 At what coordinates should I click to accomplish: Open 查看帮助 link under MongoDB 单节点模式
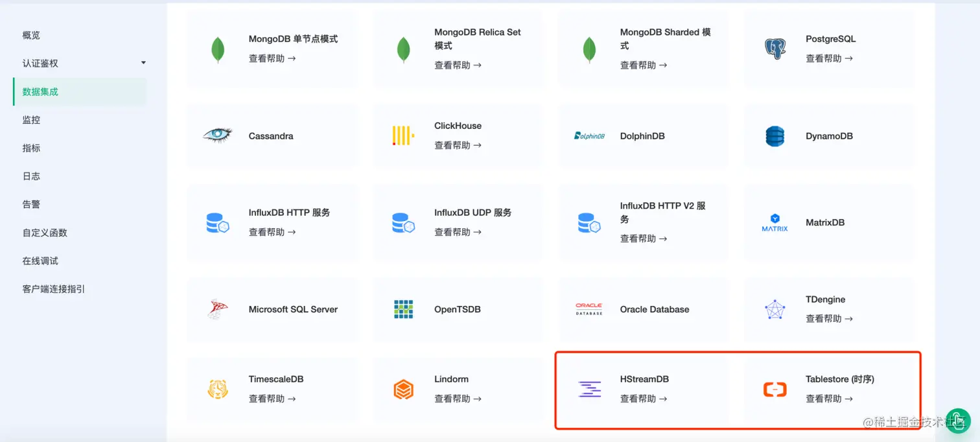click(272, 58)
